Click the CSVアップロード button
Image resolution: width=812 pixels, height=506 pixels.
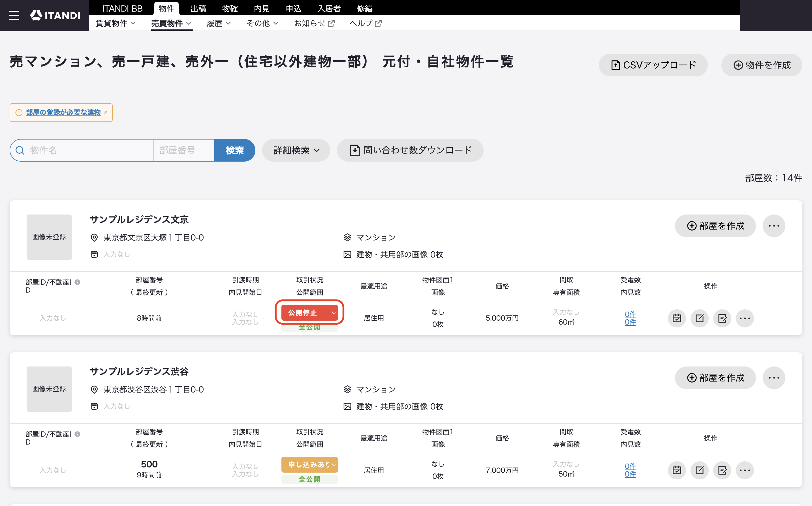point(653,65)
